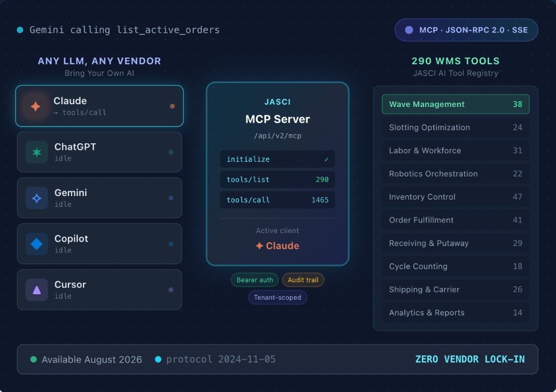Click the Audit trail tag
This screenshot has width=556, height=392.
tap(303, 280)
